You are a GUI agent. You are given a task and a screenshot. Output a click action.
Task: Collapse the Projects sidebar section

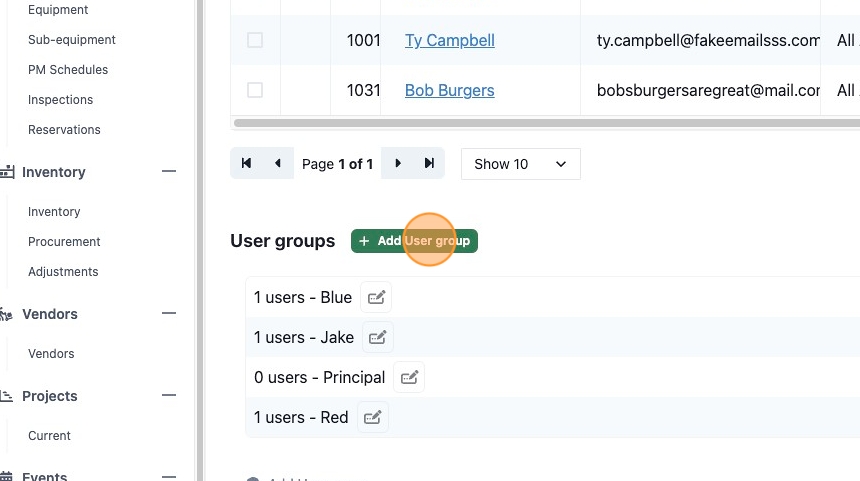pos(169,395)
